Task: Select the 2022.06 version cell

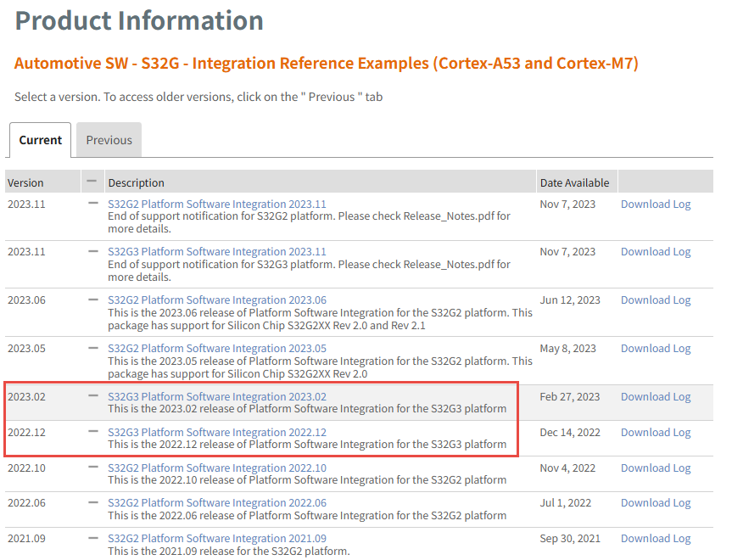Action: point(26,503)
